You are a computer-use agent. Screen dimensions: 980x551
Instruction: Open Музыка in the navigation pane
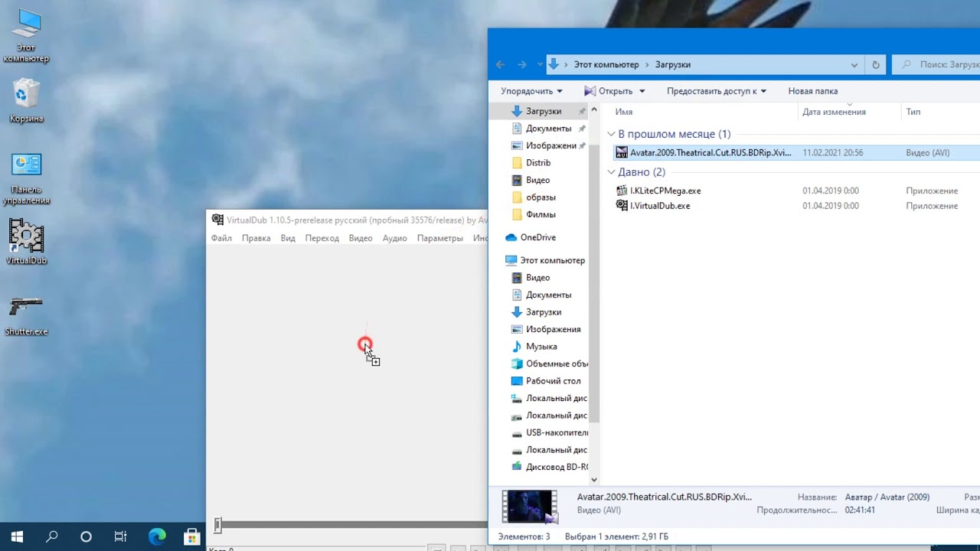point(541,347)
